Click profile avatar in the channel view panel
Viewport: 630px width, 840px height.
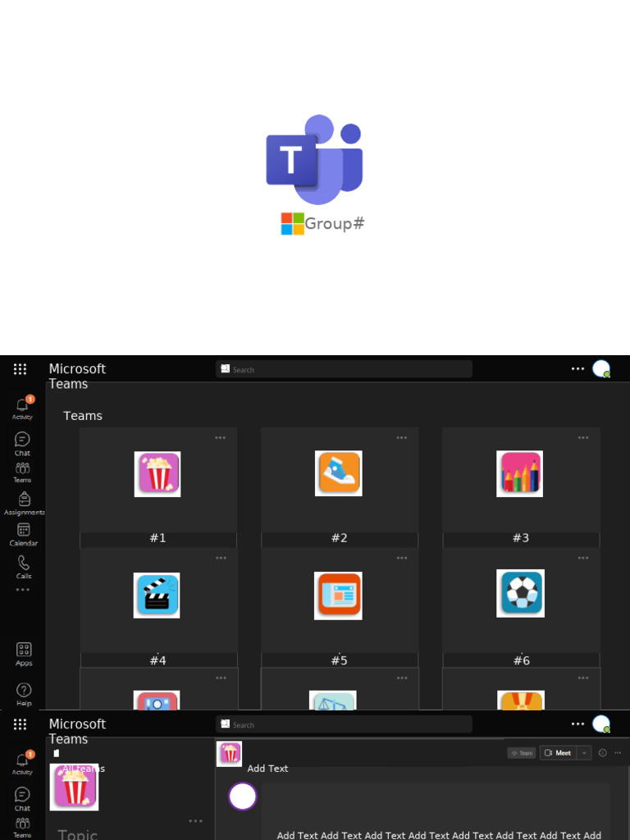pyautogui.click(x=601, y=724)
